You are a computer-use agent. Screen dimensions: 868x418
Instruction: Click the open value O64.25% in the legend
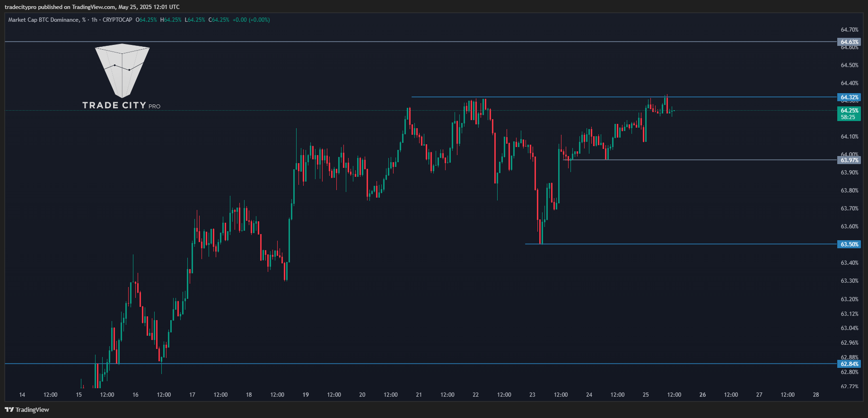pos(146,20)
